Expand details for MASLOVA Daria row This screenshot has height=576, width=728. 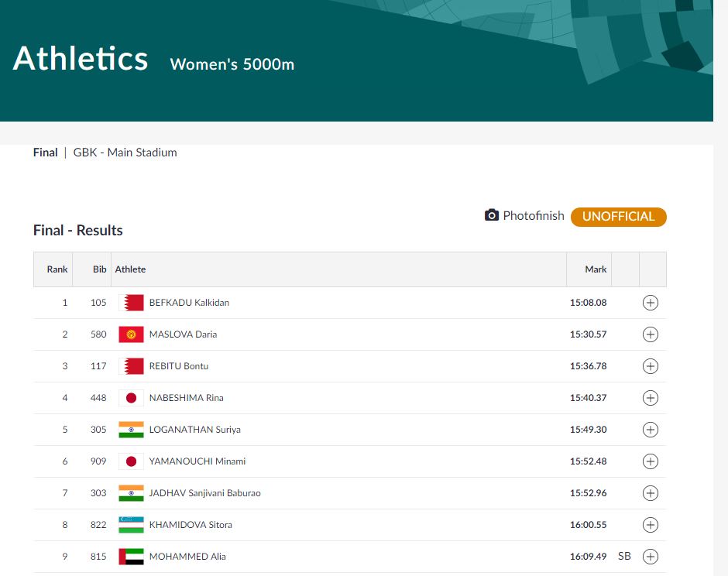tap(651, 334)
